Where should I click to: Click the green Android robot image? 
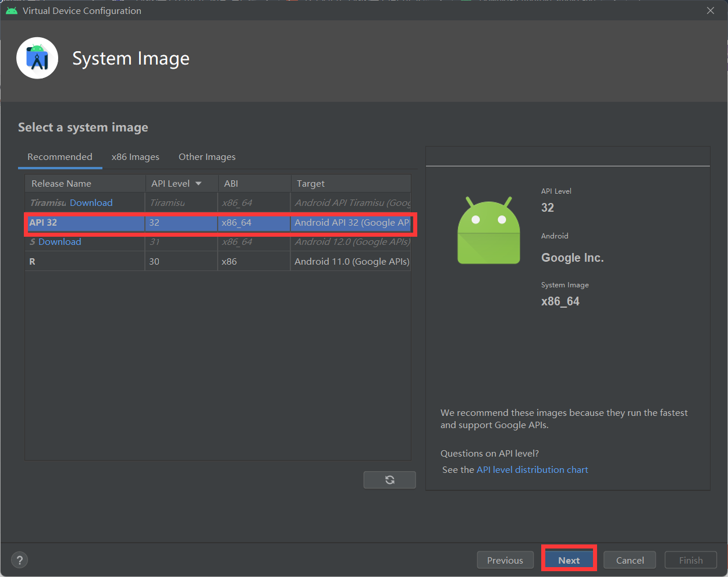tap(489, 230)
